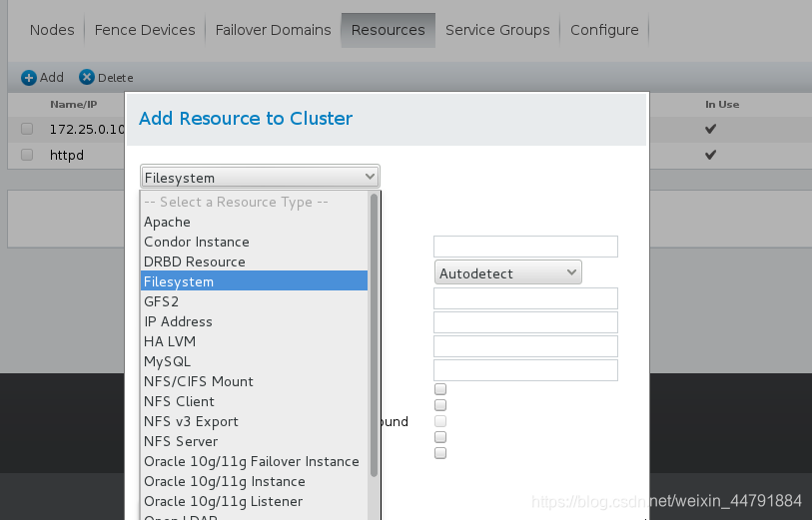This screenshot has width=812, height=520.
Task: Open the Filesystem resource type dropdown
Action: [260, 177]
